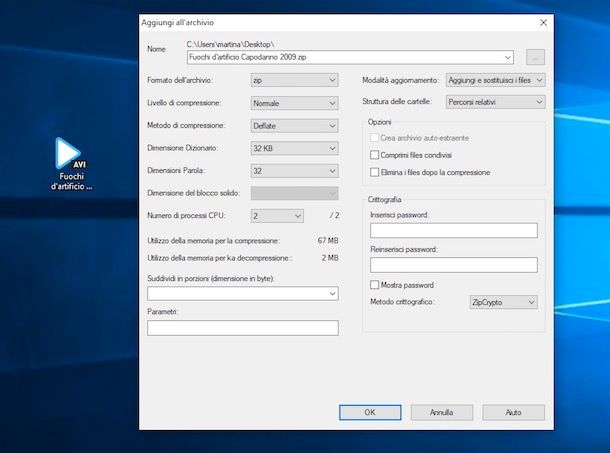Enable Elimina i files dopo la compressione
The height and width of the screenshot is (453, 610).
(374, 172)
